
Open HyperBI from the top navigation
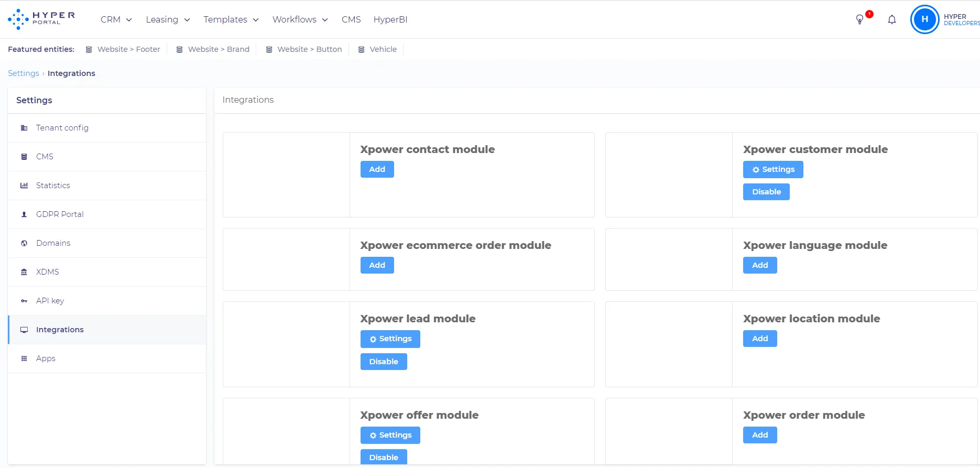(390, 19)
